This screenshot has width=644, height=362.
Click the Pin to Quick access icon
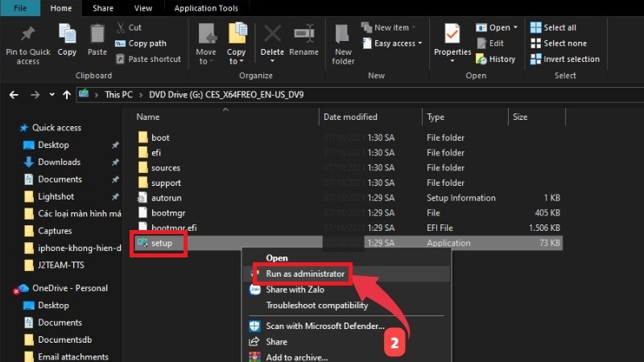[27, 38]
